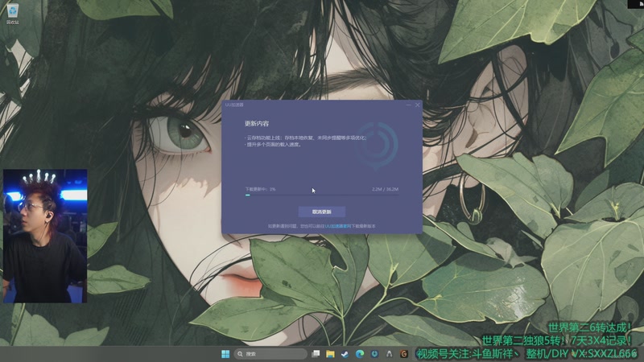This screenshot has height=362, width=644.
Task: Click the UU加速器 window title text
Action: point(234,105)
